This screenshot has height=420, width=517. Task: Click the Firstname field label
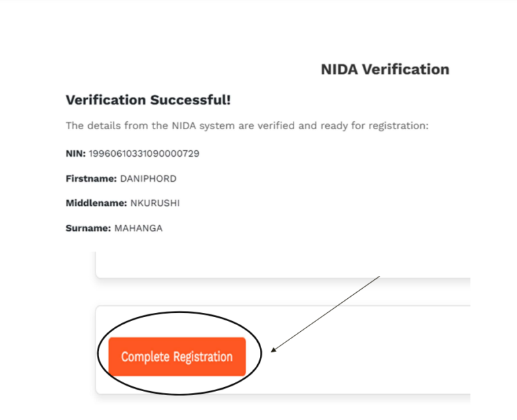pyautogui.click(x=91, y=178)
